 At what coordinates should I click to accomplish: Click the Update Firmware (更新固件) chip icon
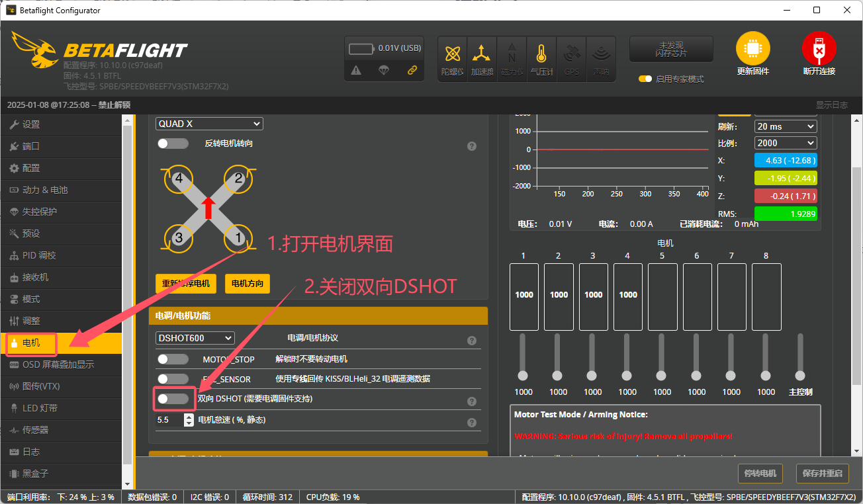(753, 49)
